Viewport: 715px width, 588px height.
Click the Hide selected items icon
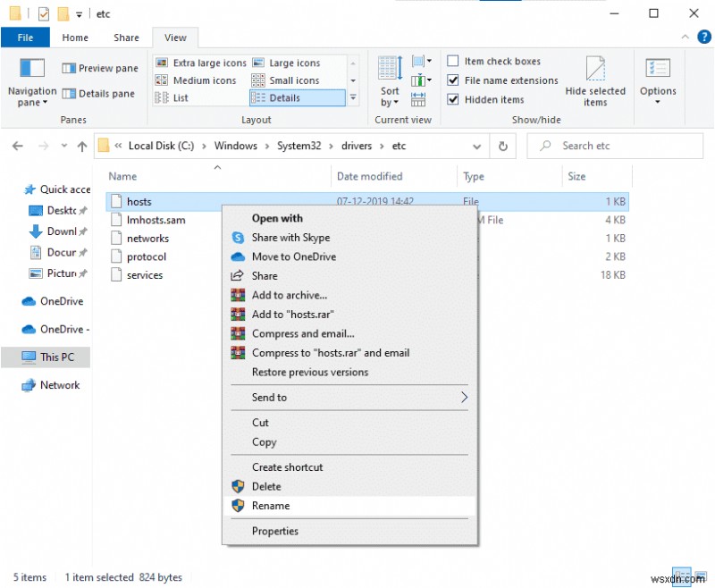pyautogui.click(x=595, y=70)
